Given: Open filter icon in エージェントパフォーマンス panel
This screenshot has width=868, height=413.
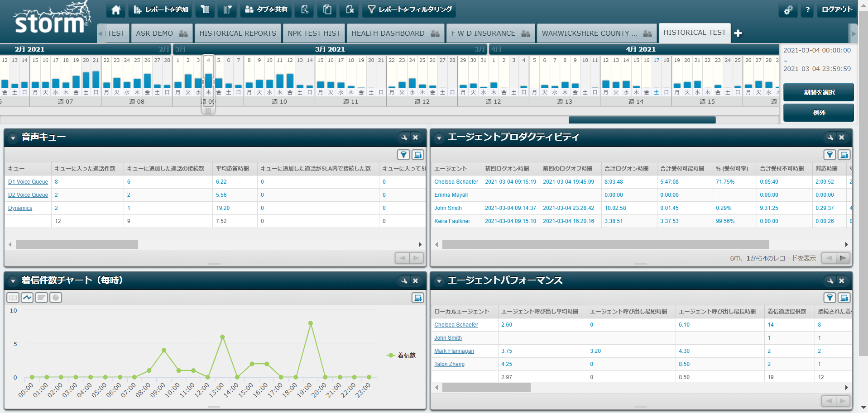Looking at the screenshot, I should (830, 298).
